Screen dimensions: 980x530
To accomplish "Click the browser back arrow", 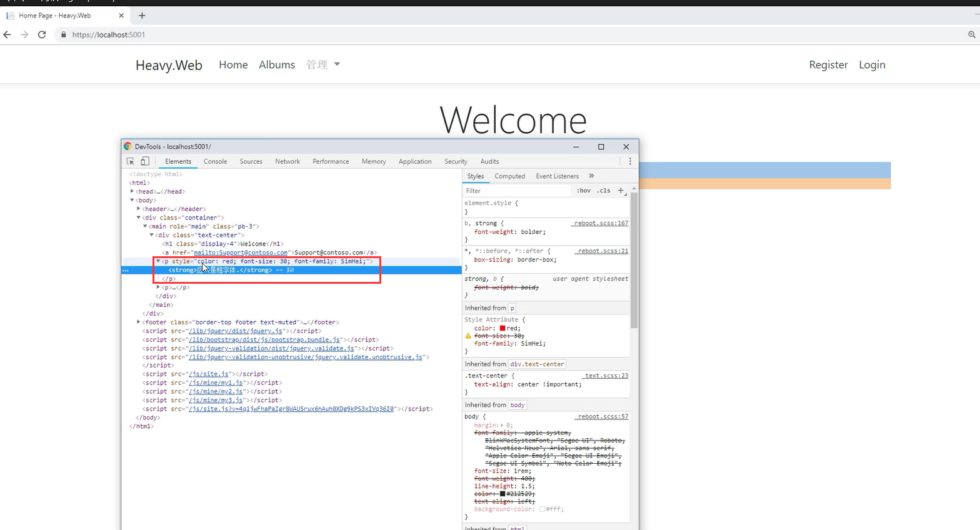I will point(7,34).
